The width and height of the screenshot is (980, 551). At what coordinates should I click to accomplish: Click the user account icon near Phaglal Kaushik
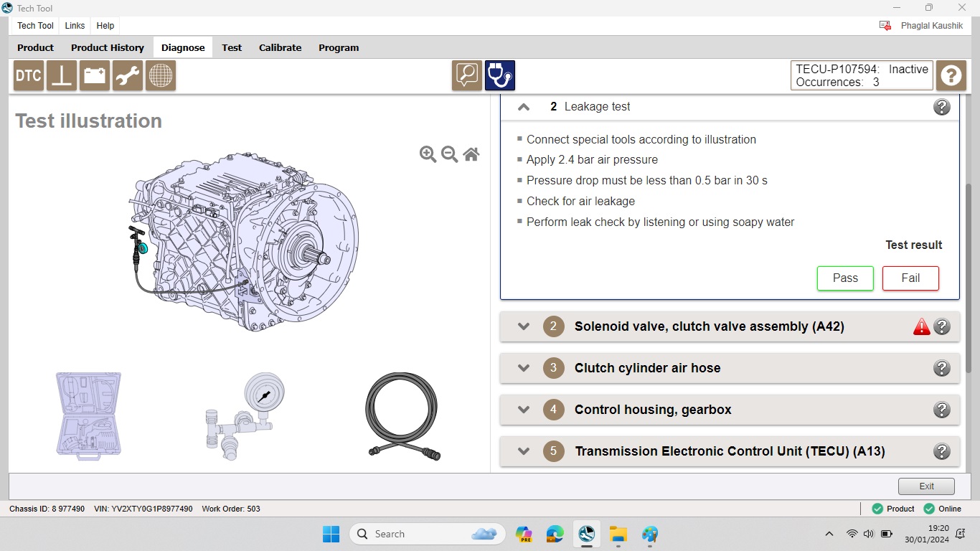885,26
